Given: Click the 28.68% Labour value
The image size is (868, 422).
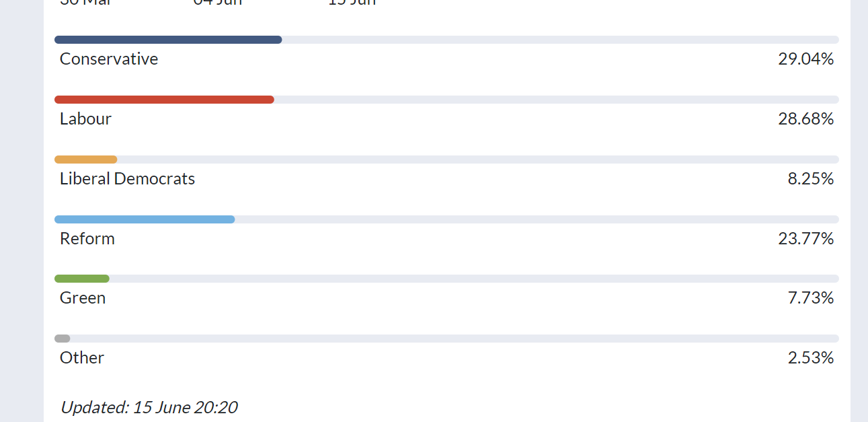Looking at the screenshot, I should (x=806, y=119).
